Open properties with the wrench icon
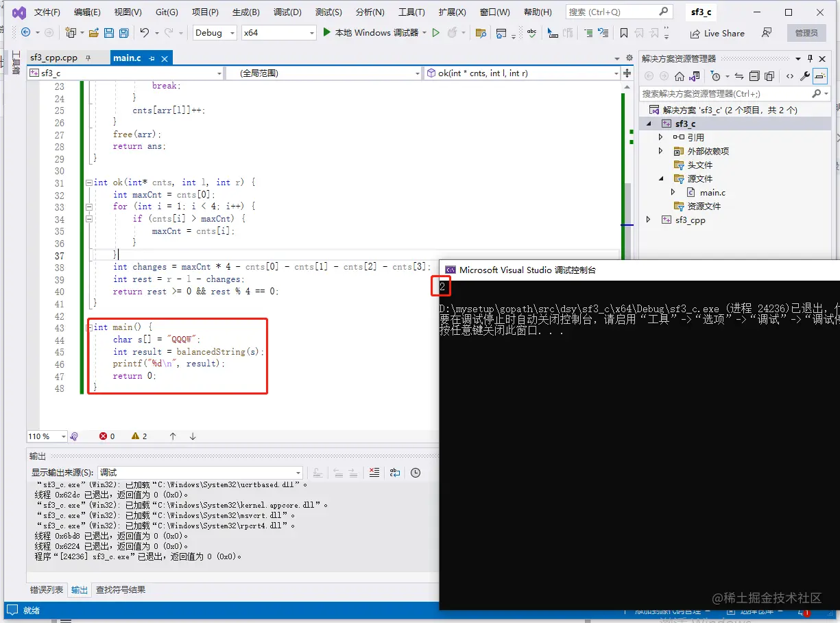The image size is (840, 623). [x=805, y=76]
